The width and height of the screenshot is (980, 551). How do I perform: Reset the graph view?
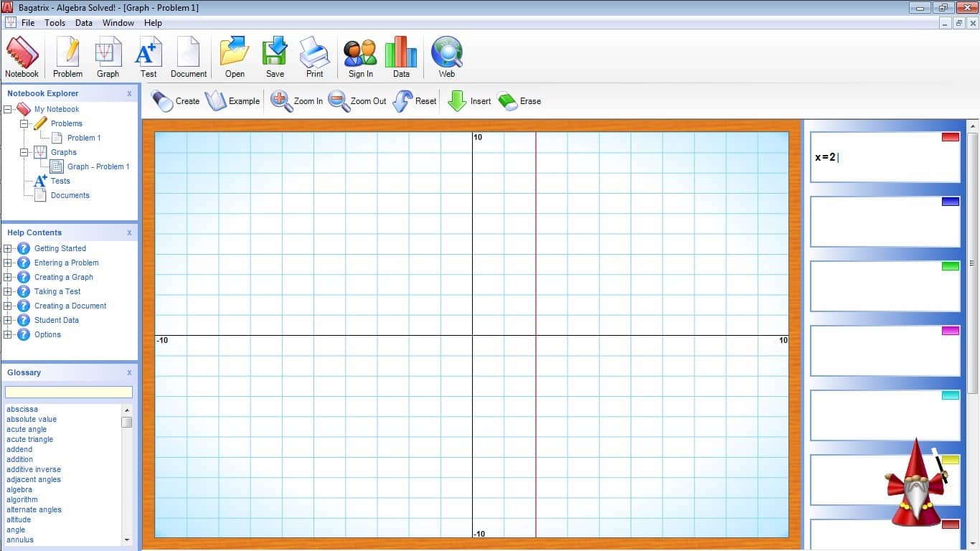(x=403, y=101)
